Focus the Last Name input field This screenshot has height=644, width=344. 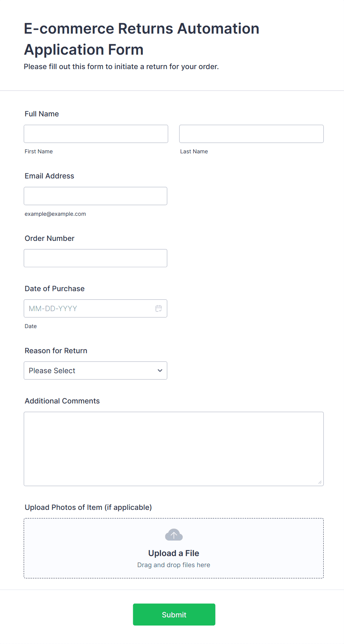point(251,134)
